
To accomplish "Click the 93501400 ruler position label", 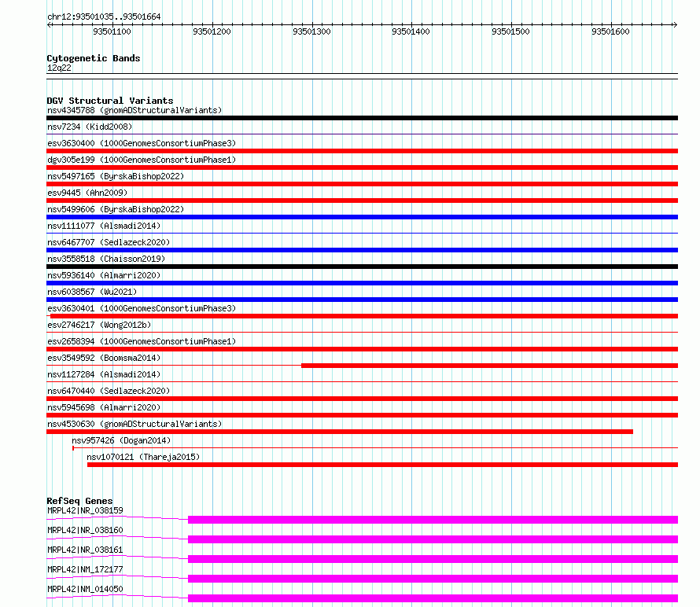I will [411, 31].
